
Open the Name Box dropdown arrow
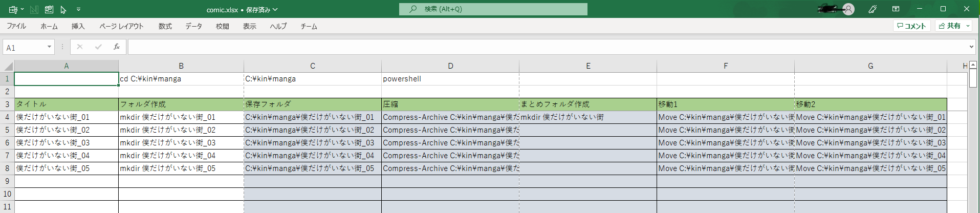50,47
